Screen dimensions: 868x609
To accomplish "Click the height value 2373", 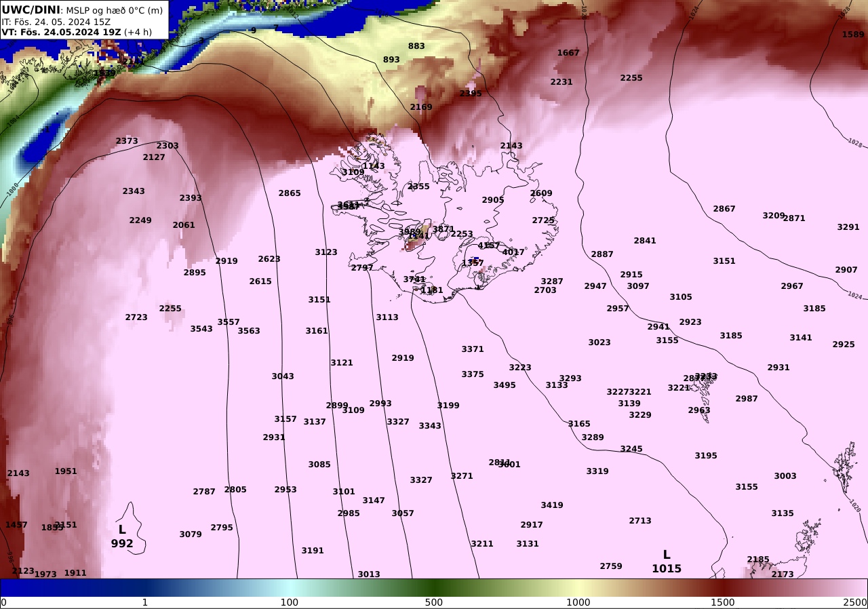I will click(x=127, y=141).
